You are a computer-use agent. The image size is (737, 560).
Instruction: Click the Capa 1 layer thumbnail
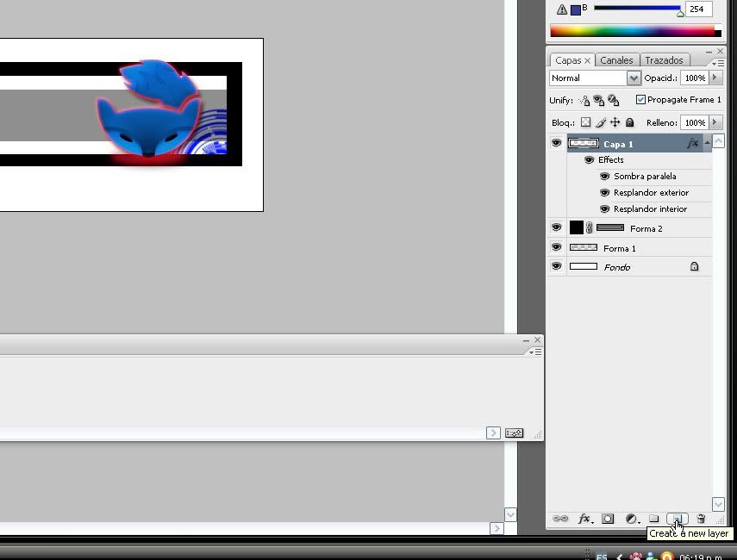point(584,143)
